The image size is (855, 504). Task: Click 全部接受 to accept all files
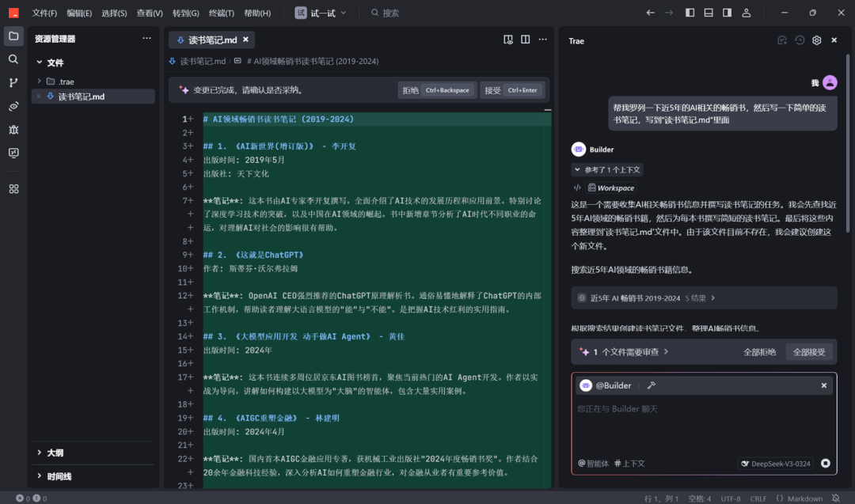808,352
